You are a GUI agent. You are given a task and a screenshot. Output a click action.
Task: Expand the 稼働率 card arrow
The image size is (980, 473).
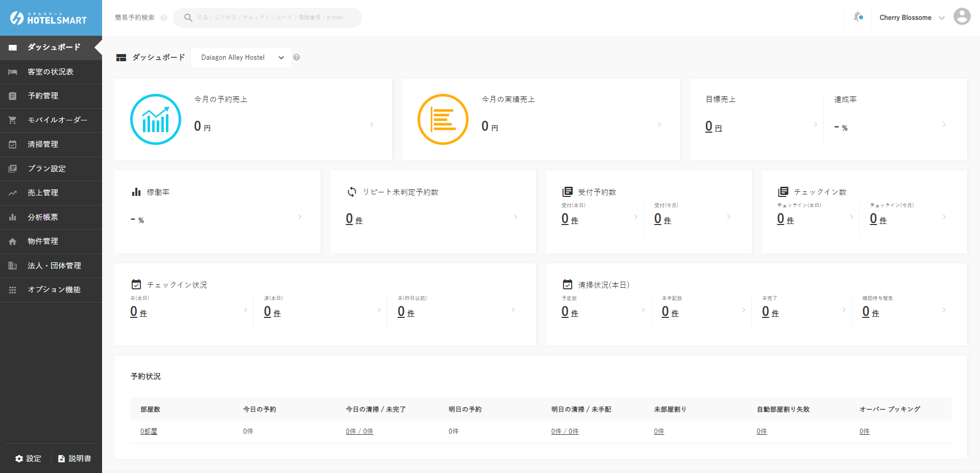click(300, 217)
